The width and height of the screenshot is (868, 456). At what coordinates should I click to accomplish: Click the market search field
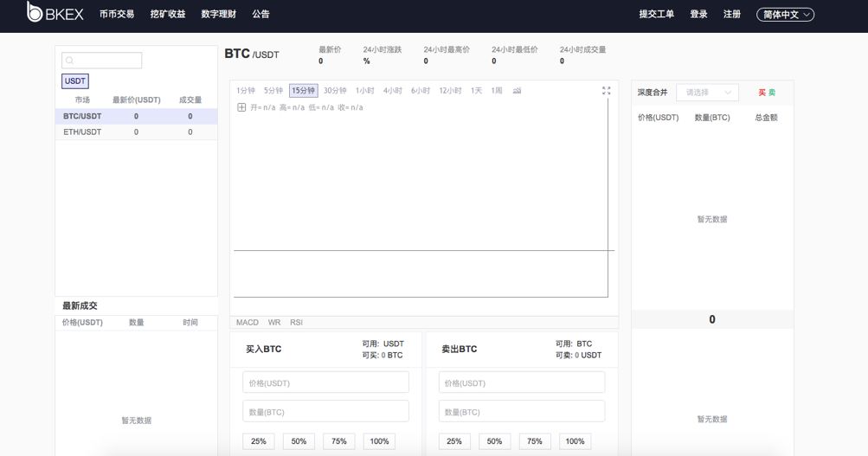pos(101,61)
